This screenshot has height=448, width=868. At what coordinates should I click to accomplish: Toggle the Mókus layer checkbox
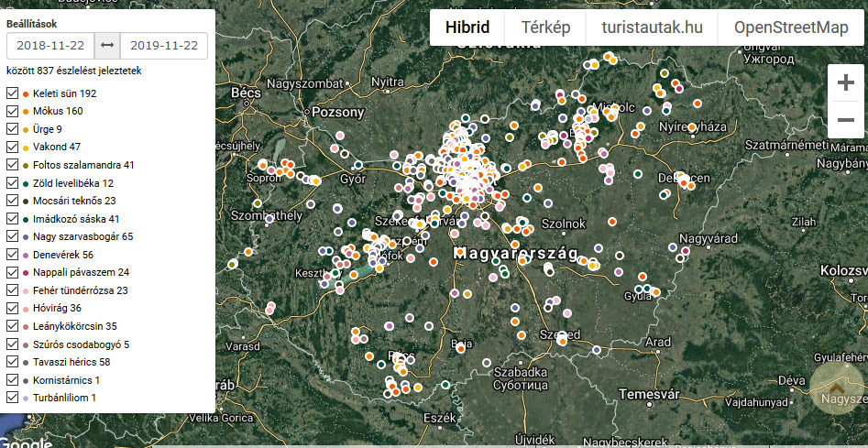tap(13, 112)
